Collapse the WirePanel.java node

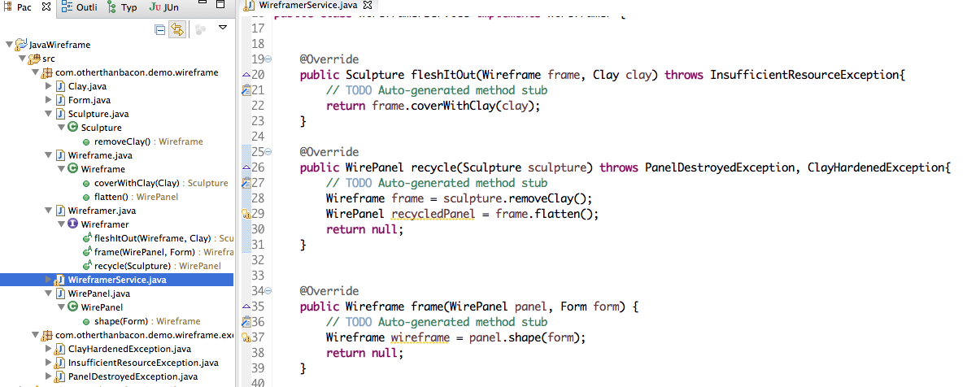[48, 294]
